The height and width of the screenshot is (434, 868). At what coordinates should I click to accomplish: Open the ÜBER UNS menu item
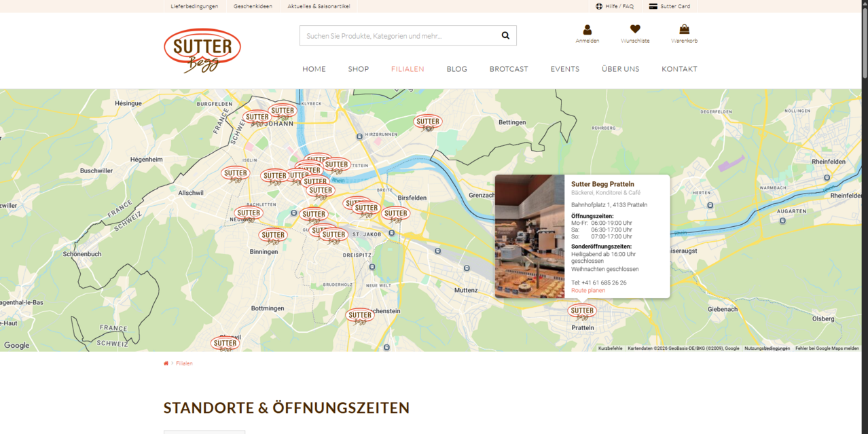(x=621, y=69)
